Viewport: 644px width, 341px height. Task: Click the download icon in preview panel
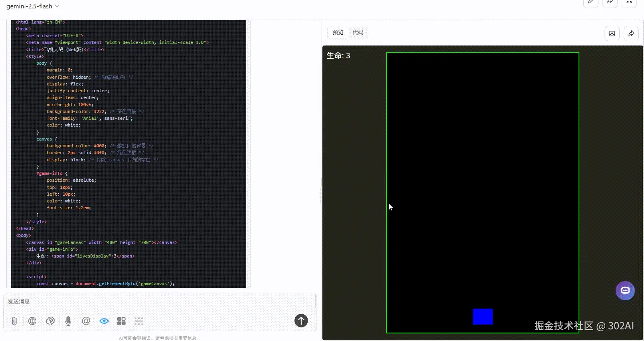pos(612,34)
